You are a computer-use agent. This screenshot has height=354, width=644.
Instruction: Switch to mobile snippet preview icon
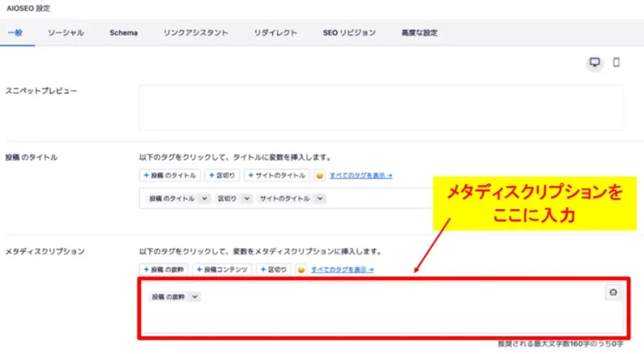pos(616,63)
